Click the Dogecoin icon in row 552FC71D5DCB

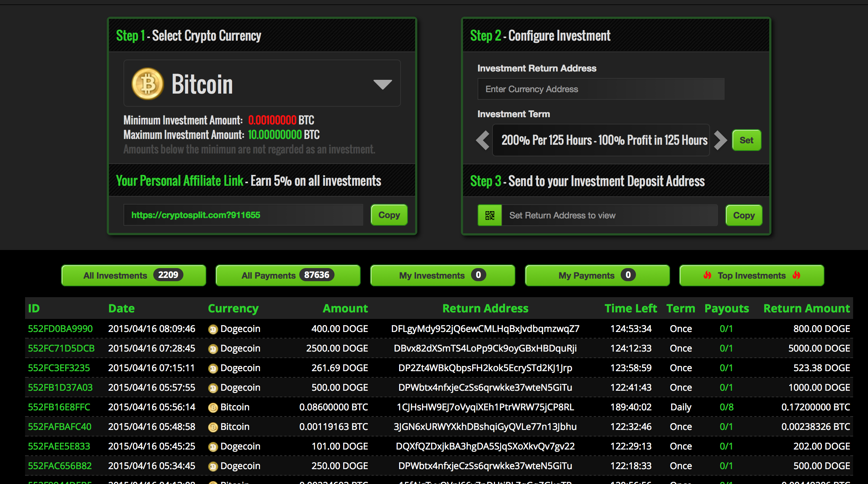pyautogui.click(x=213, y=349)
